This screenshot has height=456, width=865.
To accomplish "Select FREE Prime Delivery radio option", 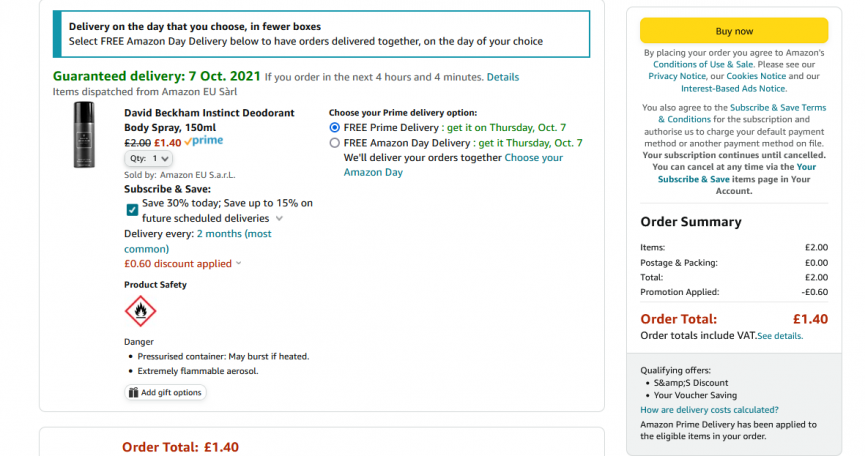I will coord(334,127).
